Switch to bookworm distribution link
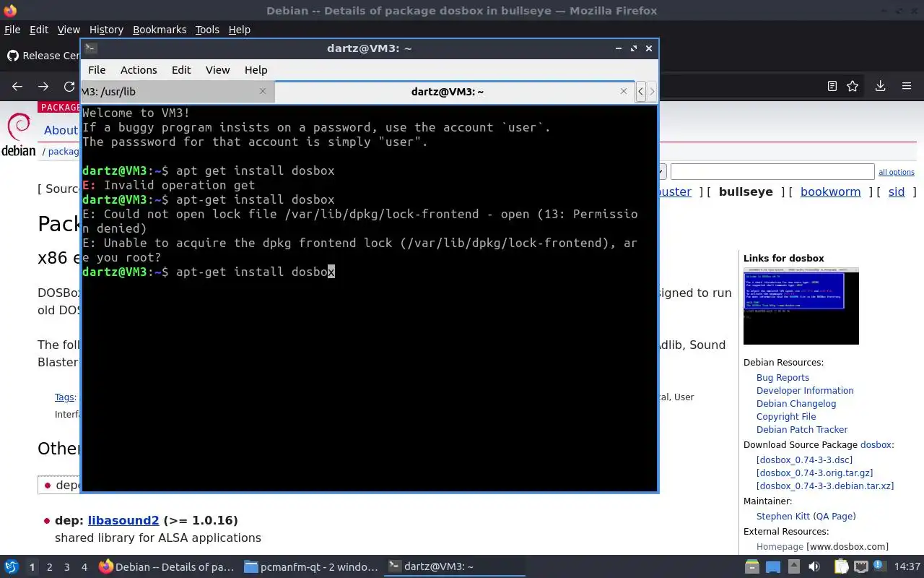The height and width of the screenshot is (578, 924). (830, 191)
